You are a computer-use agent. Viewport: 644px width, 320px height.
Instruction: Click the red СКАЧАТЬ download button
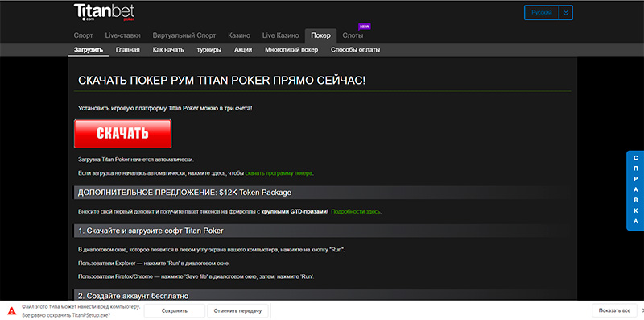pyautogui.click(x=123, y=134)
